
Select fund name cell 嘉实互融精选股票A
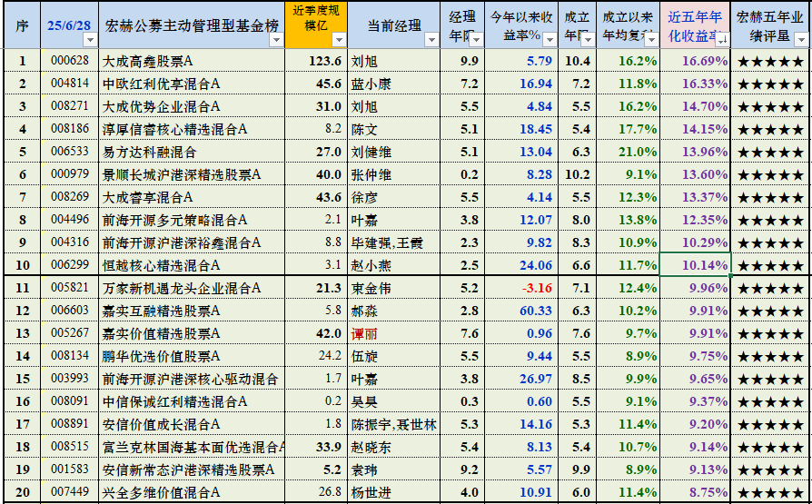[192, 311]
